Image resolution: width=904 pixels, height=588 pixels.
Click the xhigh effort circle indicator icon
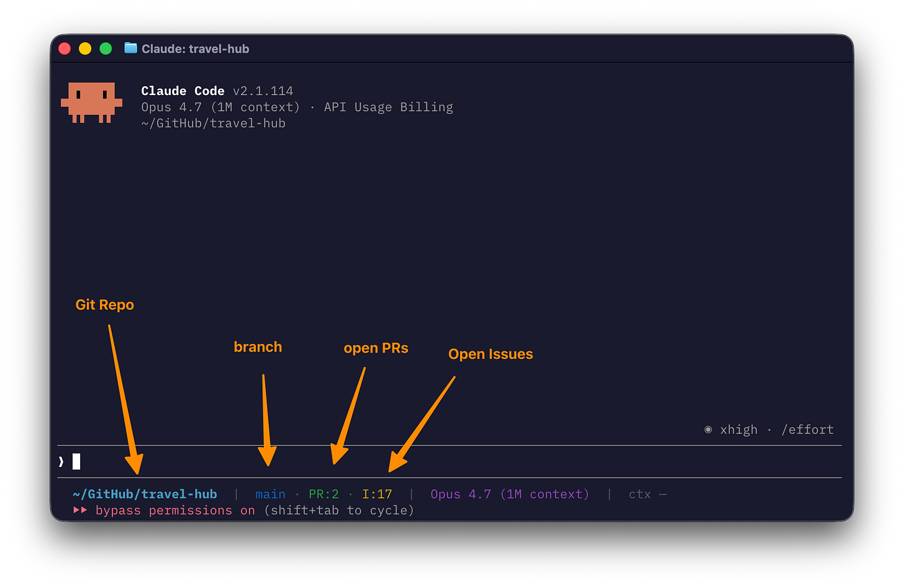(708, 430)
